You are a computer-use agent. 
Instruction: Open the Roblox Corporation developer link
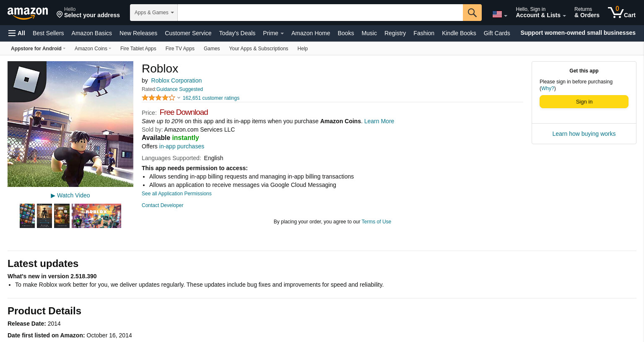(177, 80)
